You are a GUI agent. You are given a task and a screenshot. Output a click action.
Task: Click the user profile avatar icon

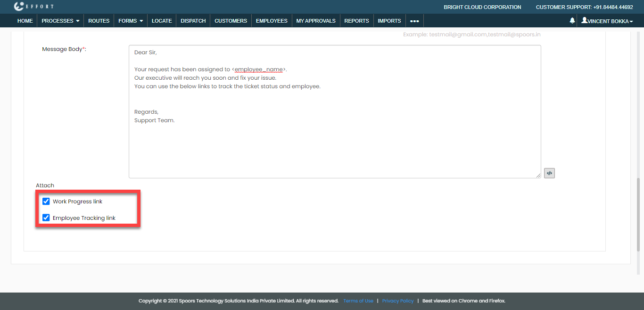click(585, 20)
